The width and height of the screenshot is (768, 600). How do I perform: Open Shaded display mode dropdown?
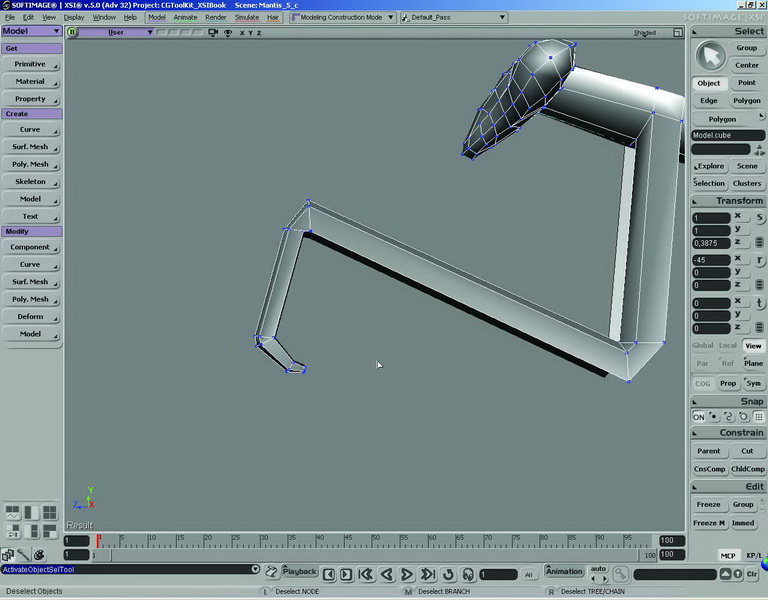(645, 33)
